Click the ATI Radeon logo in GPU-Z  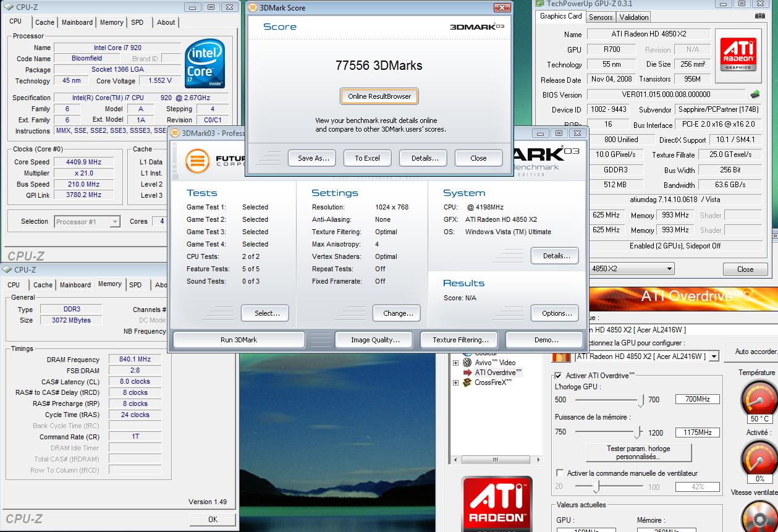[738, 54]
